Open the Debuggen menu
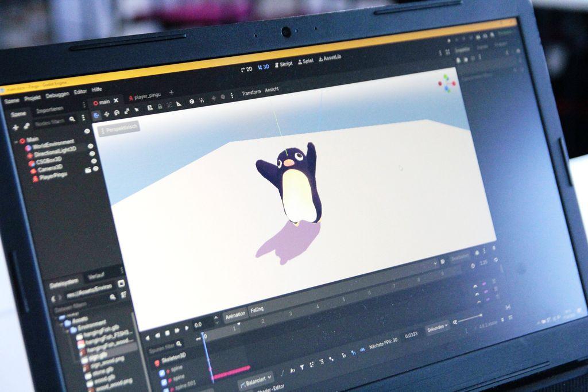588x392 pixels. tap(57, 95)
